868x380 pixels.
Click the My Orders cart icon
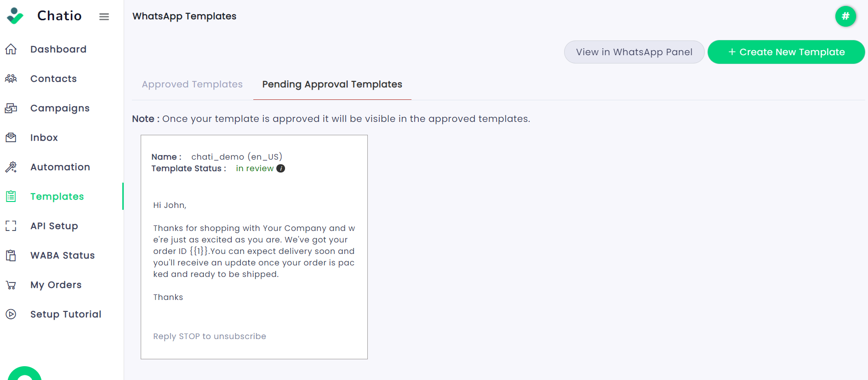[11, 285]
